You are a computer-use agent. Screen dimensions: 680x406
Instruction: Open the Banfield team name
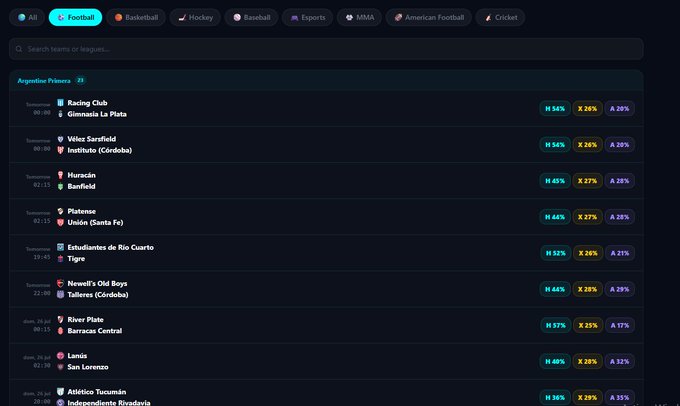[81, 186]
